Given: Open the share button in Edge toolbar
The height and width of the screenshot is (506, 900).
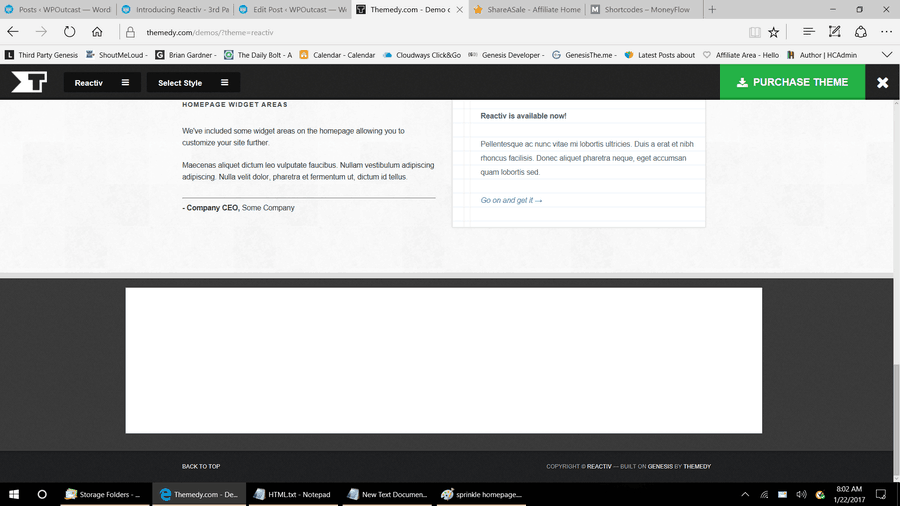Looking at the screenshot, I should [860, 32].
